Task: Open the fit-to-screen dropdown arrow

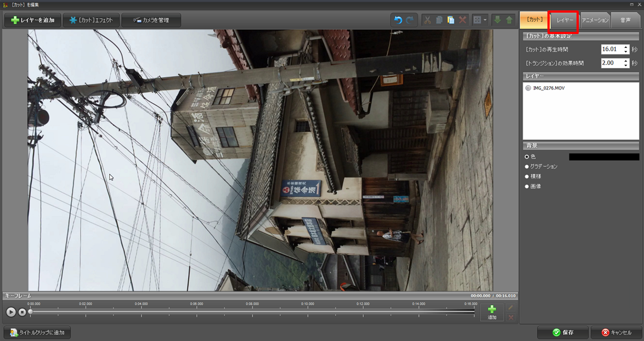Action: pyautogui.click(x=485, y=20)
